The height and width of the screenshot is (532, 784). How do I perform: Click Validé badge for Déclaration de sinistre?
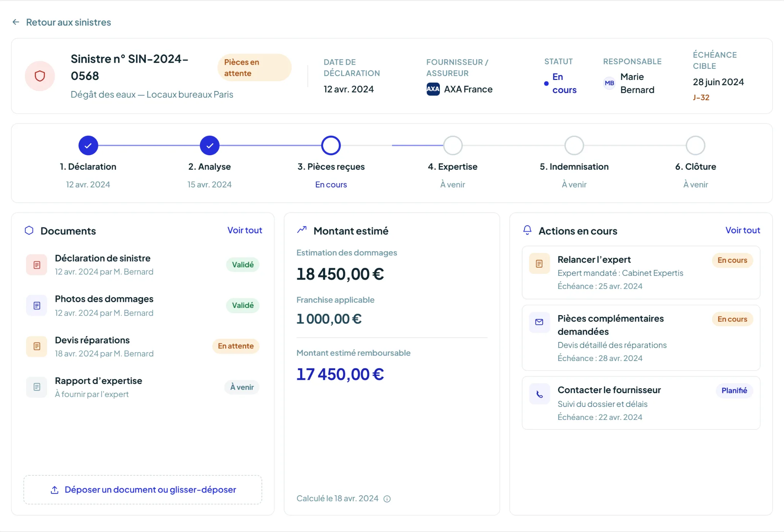click(x=243, y=265)
